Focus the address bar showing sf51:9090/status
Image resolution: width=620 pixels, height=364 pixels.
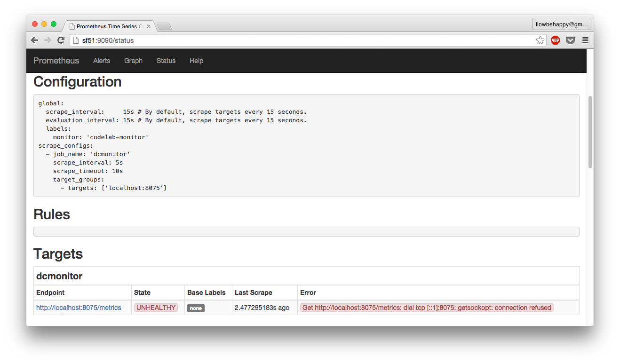308,40
